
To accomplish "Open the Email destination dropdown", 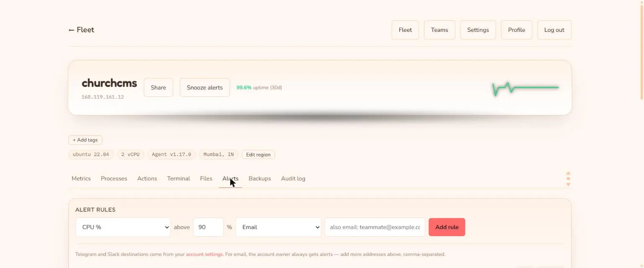I will point(278,227).
